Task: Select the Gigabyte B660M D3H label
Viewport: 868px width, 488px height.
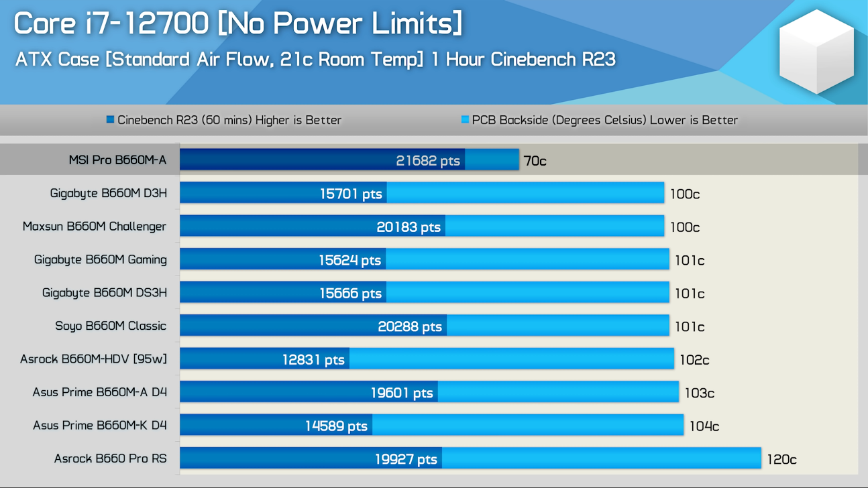Action: pyautogui.click(x=108, y=194)
